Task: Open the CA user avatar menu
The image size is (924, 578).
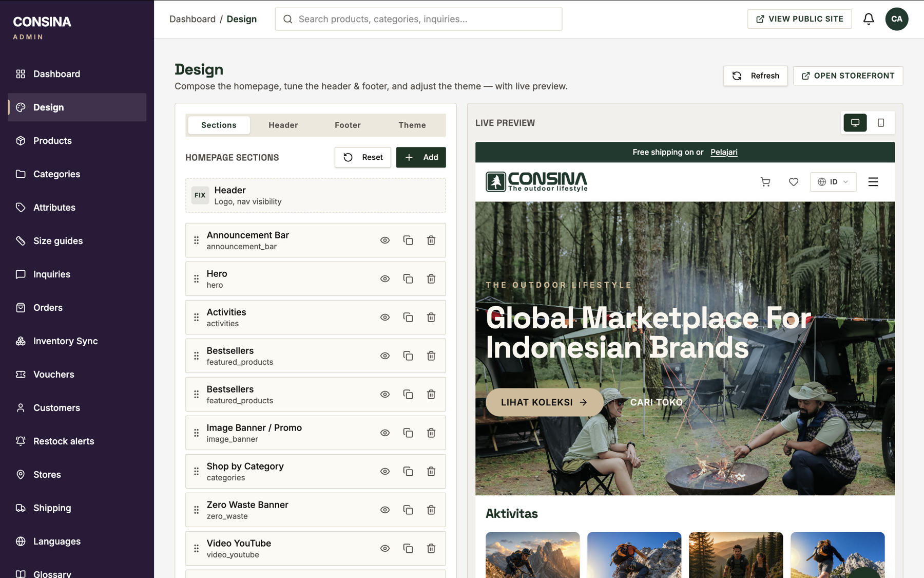Action: [x=897, y=19]
